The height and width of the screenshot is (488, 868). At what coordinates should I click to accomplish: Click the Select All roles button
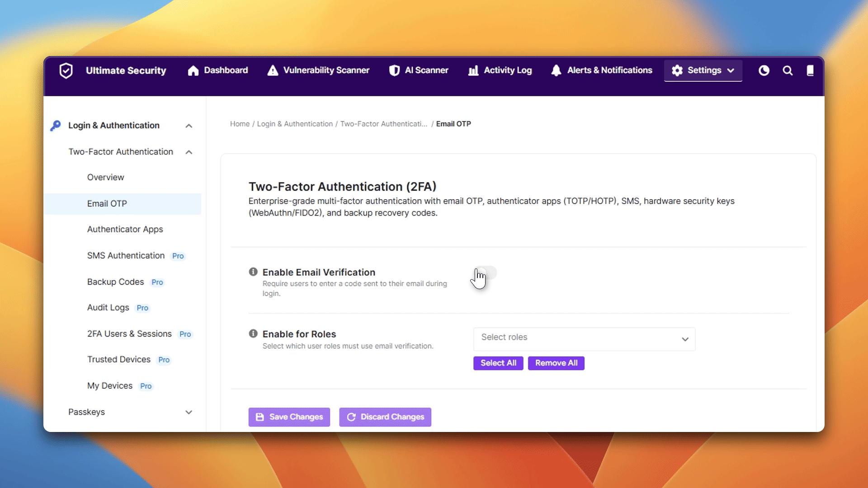point(498,363)
